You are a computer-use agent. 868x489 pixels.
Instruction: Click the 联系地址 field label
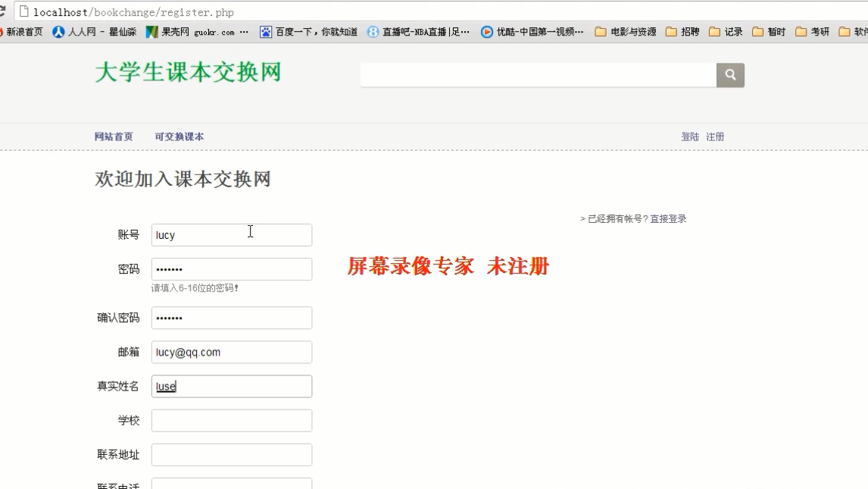[118, 455]
